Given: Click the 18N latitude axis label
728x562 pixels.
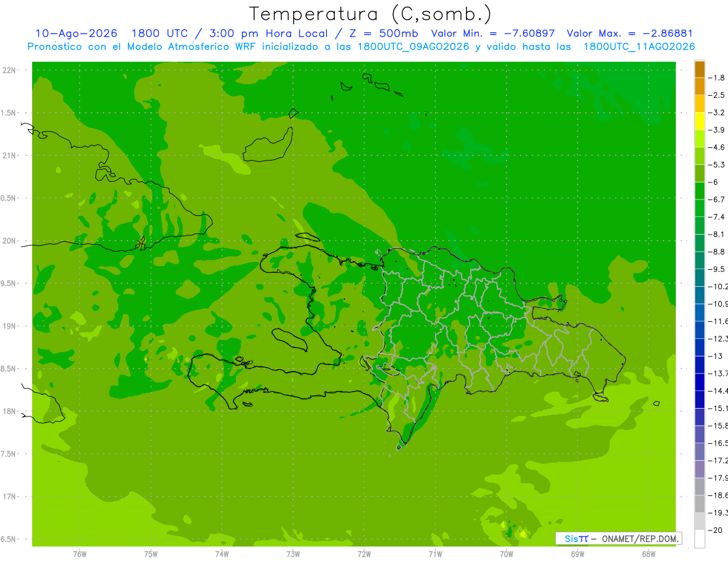Looking at the screenshot, I should [10, 412].
